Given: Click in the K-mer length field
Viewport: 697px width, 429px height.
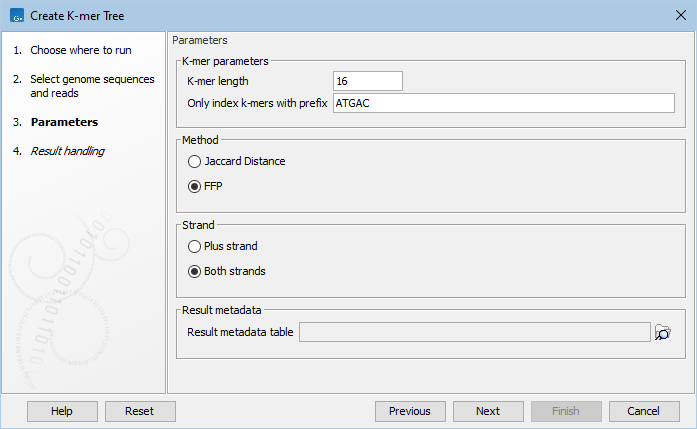Looking at the screenshot, I should pos(367,81).
